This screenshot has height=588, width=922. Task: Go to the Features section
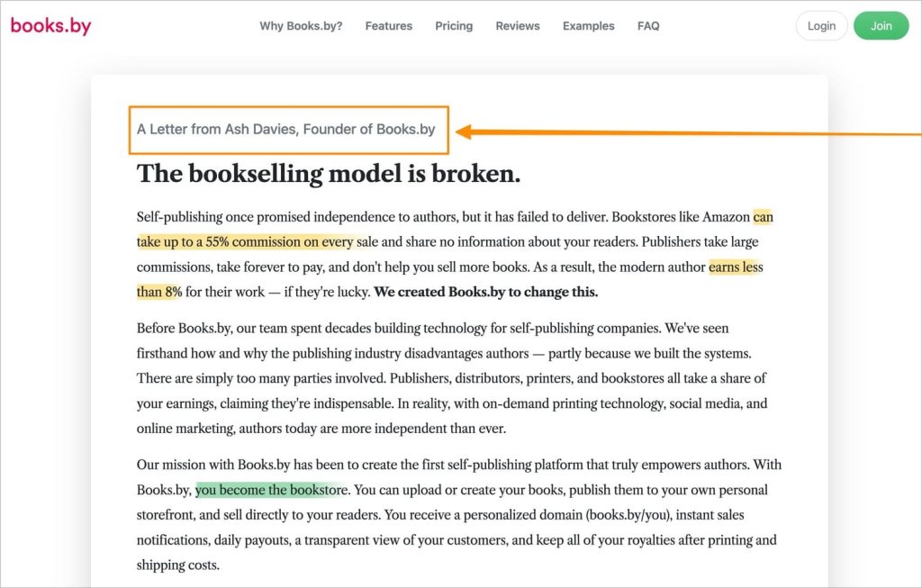click(389, 26)
